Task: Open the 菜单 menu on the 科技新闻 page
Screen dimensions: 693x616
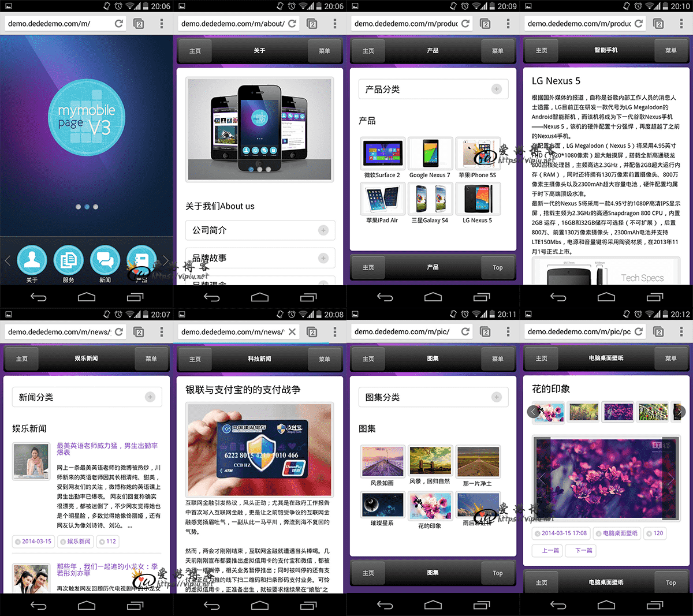Action: tap(325, 359)
